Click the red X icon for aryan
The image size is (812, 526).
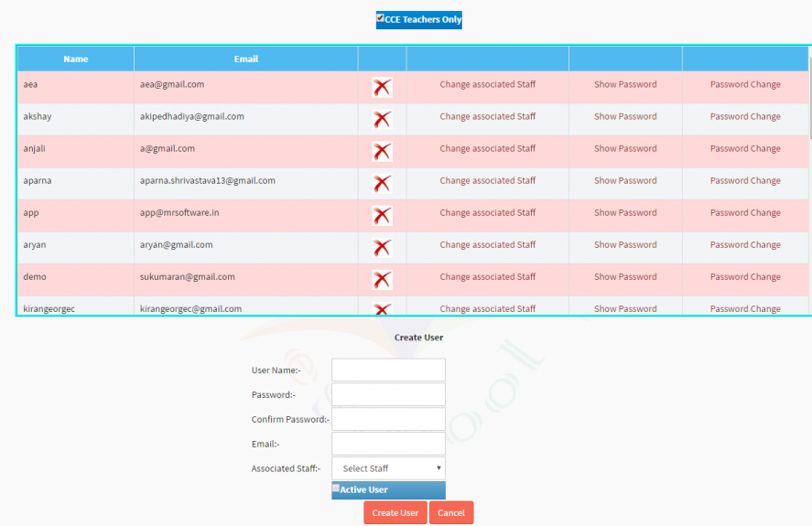pyautogui.click(x=382, y=248)
